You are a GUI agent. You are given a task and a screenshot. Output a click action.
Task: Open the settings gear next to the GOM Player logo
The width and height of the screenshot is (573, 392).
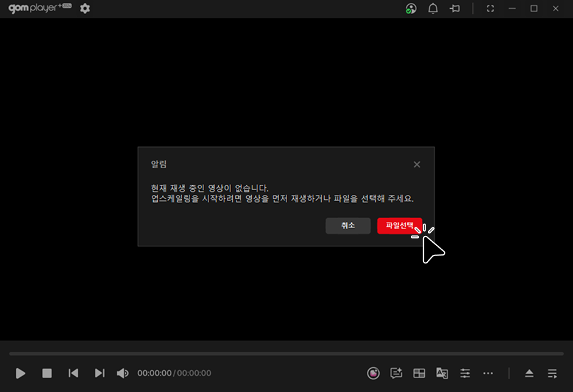[85, 9]
